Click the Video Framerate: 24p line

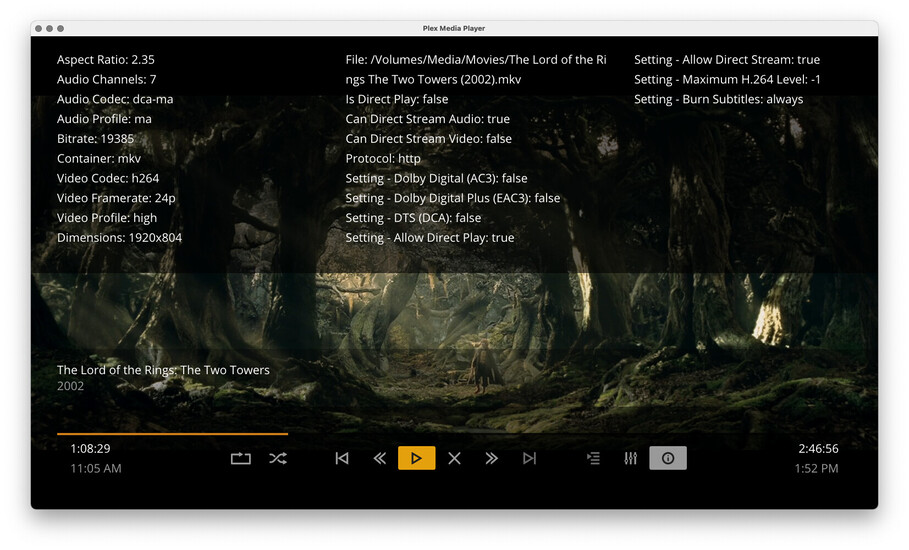pos(116,198)
